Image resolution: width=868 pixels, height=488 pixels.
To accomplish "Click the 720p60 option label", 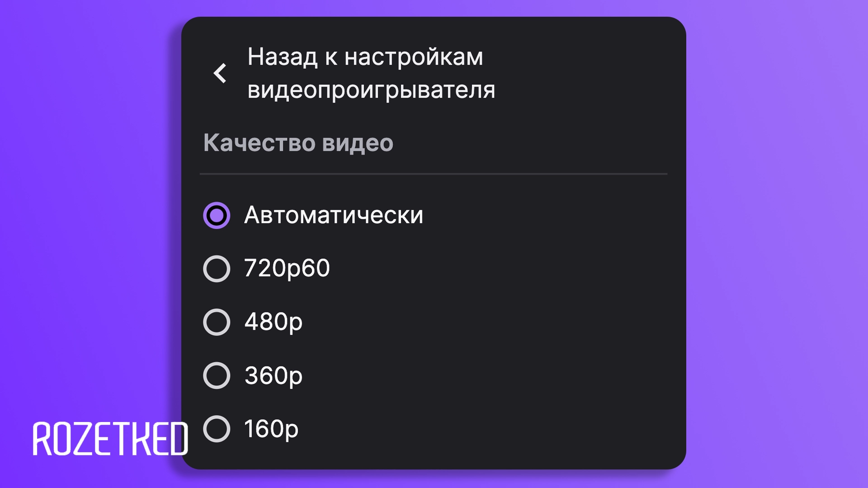I will [287, 268].
